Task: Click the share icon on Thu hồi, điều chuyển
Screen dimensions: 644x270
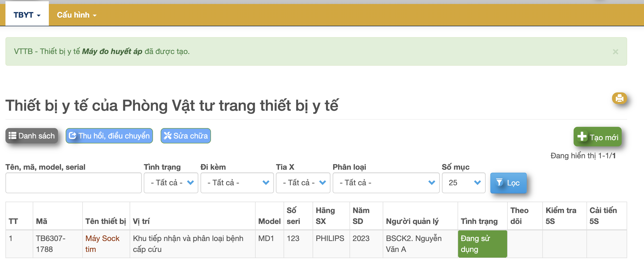Action: [72, 136]
